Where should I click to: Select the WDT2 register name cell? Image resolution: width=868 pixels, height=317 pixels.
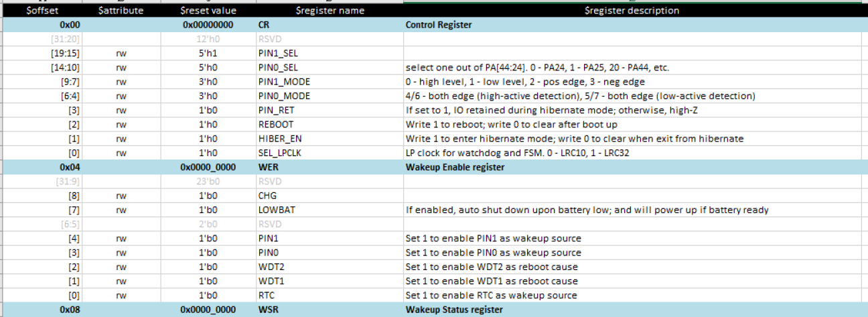point(271,267)
